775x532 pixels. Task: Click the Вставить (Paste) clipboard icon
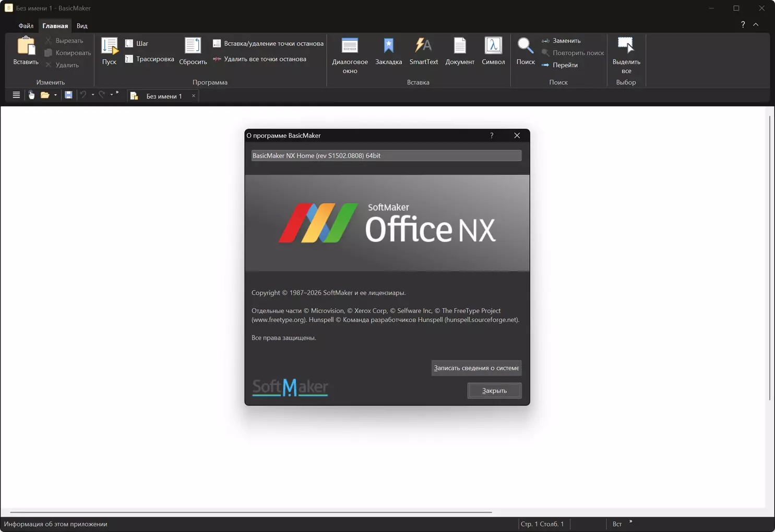pyautogui.click(x=26, y=46)
